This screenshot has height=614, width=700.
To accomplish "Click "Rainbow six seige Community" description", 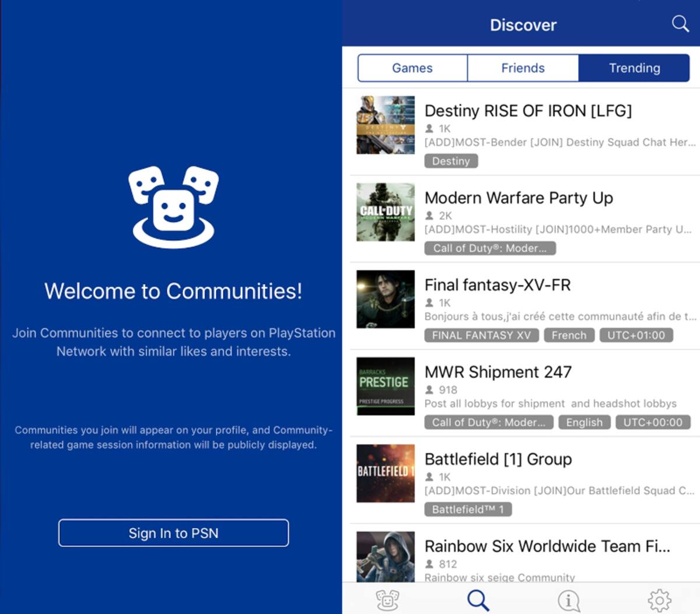I will click(x=500, y=577).
